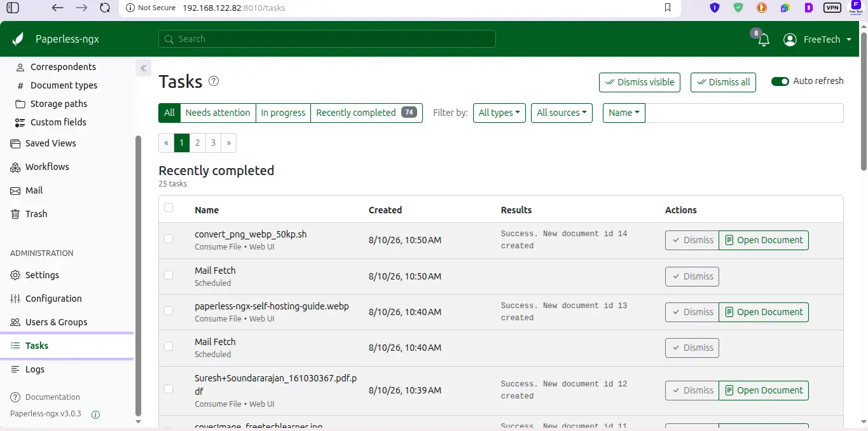This screenshot has height=431, width=868.
Task: Switch to Needs attention tab
Action: (217, 113)
